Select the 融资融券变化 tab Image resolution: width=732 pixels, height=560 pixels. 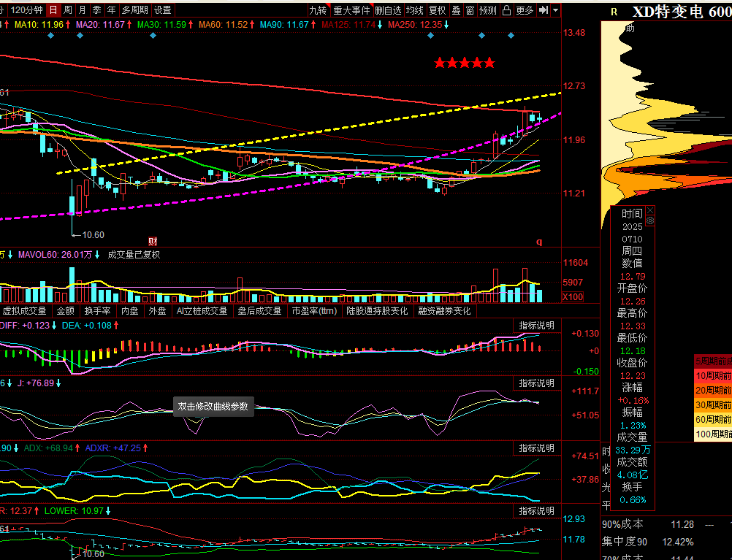click(444, 311)
